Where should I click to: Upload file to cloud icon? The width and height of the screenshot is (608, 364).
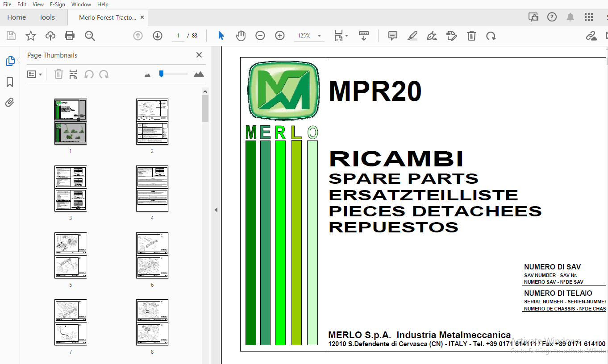click(x=50, y=36)
